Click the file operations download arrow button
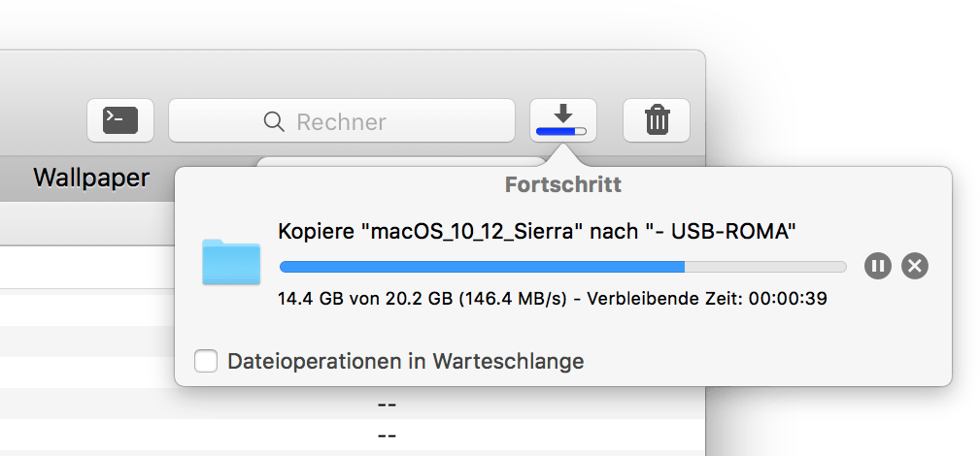 point(563,120)
